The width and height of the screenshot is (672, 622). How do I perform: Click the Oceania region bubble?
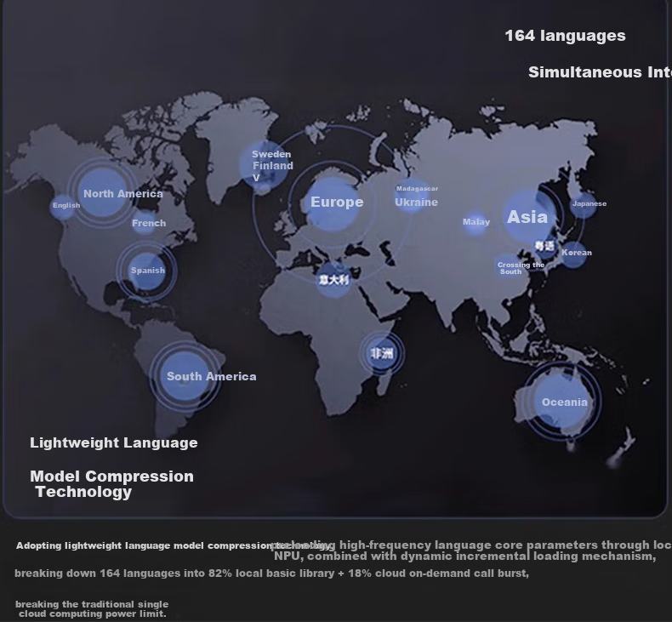coord(562,402)
